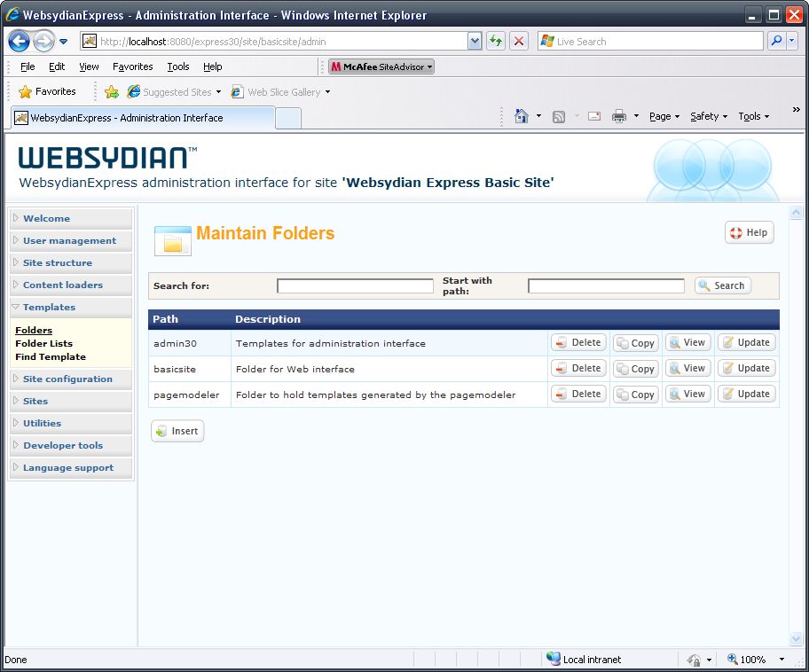This screenshot has width=809, height=672.
Task: Copy the admin30 folder
Action: pyautogui.click(x=636, y=343)
